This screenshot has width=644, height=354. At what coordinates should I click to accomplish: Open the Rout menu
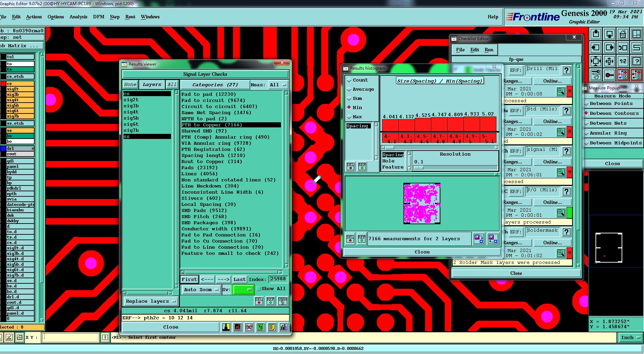(130, 17)
